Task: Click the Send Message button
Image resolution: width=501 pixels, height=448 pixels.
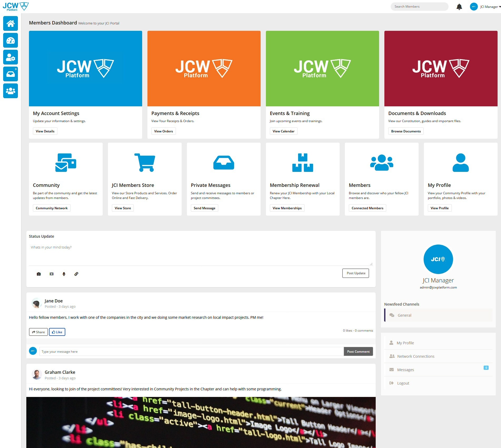Action: click(x=204, y=208)
